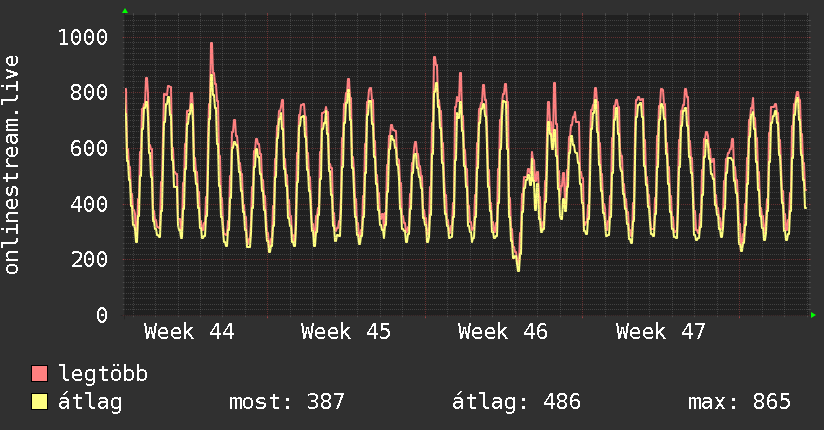Click the 'Week 47' axis label
The image size is (824, 430).
click(x=661, y=332)
